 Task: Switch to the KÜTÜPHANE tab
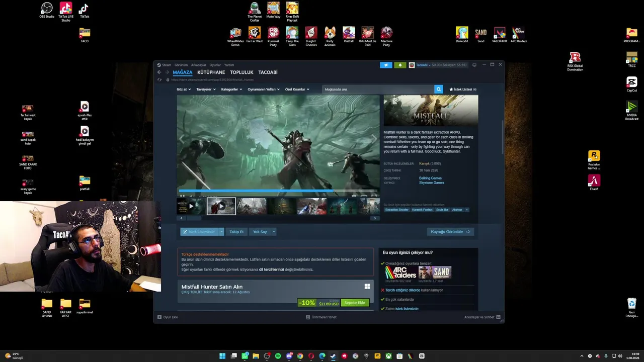(x=211, y=72)
